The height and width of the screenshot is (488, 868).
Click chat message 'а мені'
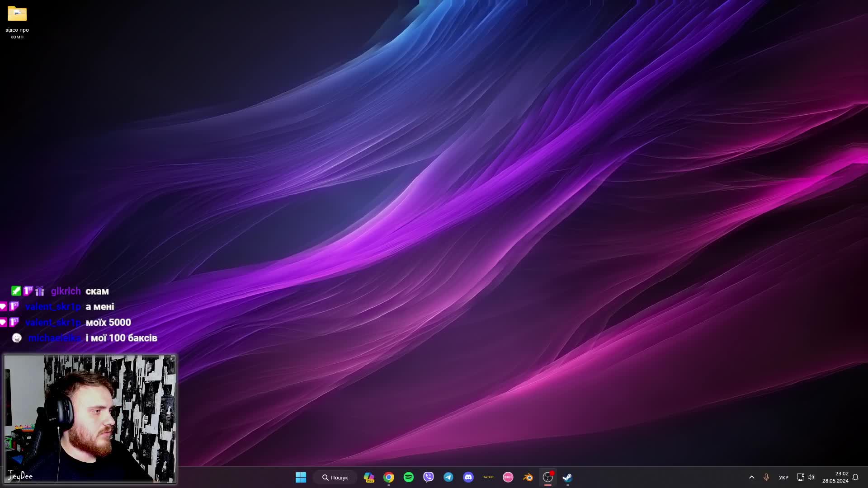click(x=100, y=307)
